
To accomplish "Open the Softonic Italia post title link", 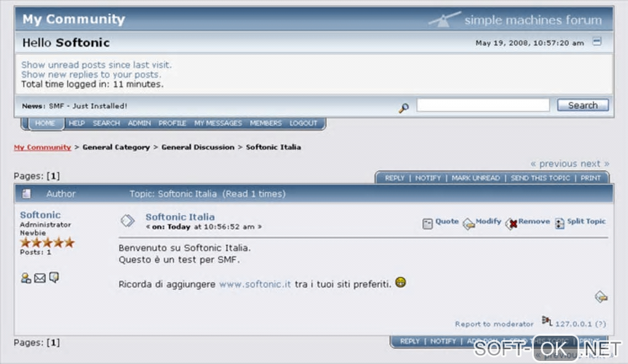I will [x=180, y=217].
